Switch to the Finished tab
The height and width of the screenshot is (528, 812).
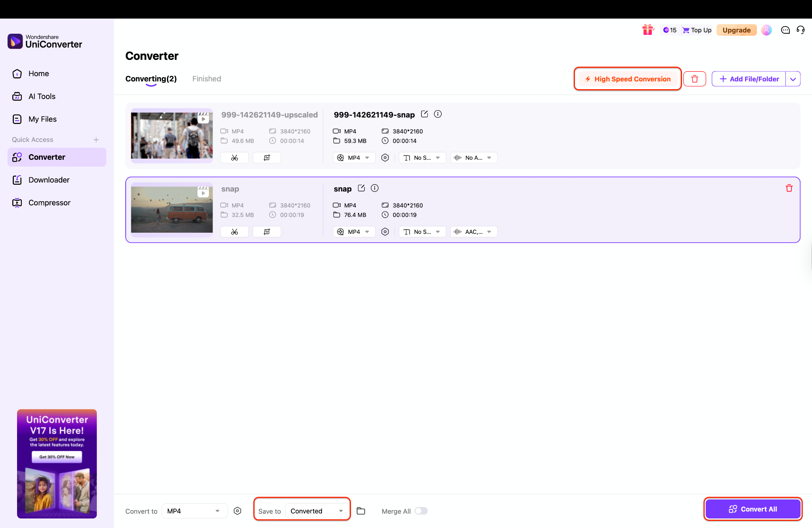pos(207,78)
